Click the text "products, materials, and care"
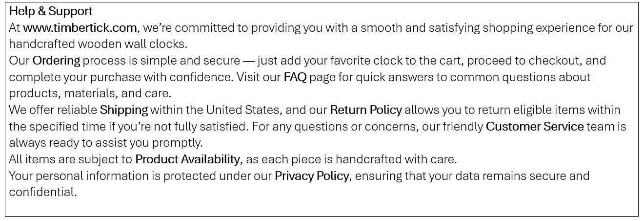The width and height of the screenshot is (644, 221). [90, 93]
